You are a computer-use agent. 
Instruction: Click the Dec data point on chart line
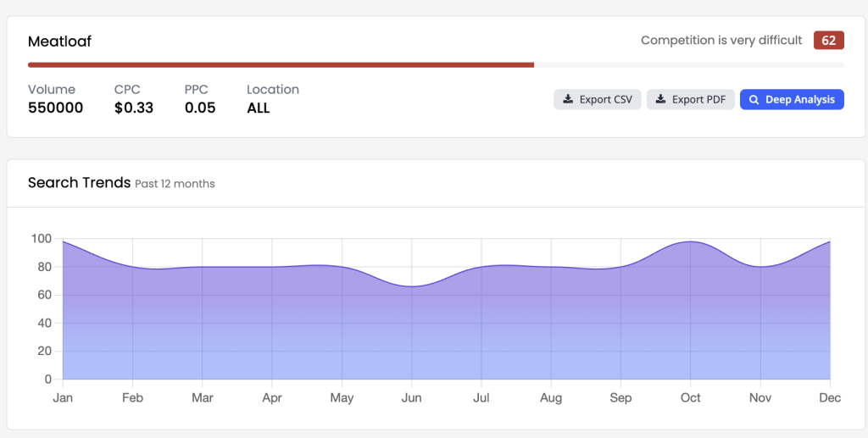click(830, 241)
